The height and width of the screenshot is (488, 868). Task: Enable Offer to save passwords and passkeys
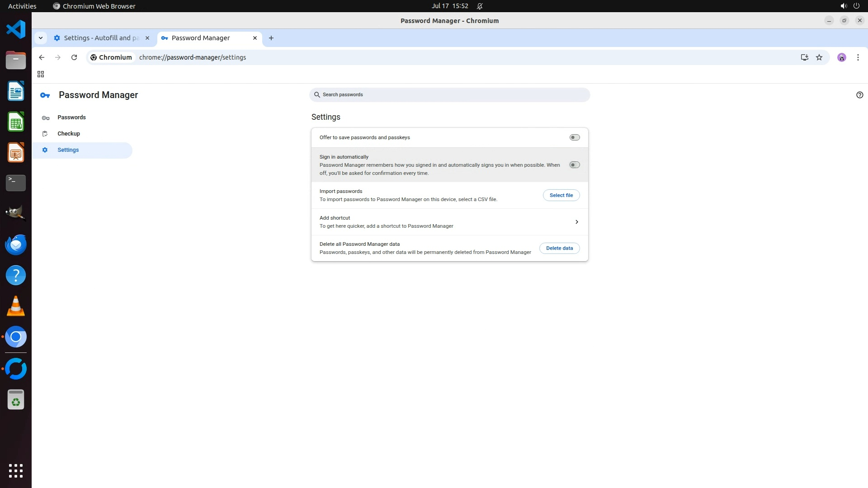tap(574, 137)
